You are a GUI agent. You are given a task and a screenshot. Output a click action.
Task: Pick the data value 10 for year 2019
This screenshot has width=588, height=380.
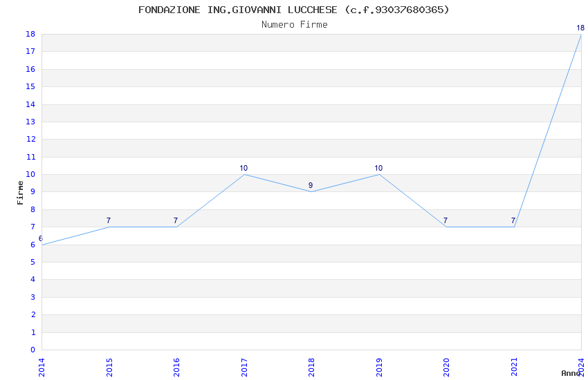(378, 168)
